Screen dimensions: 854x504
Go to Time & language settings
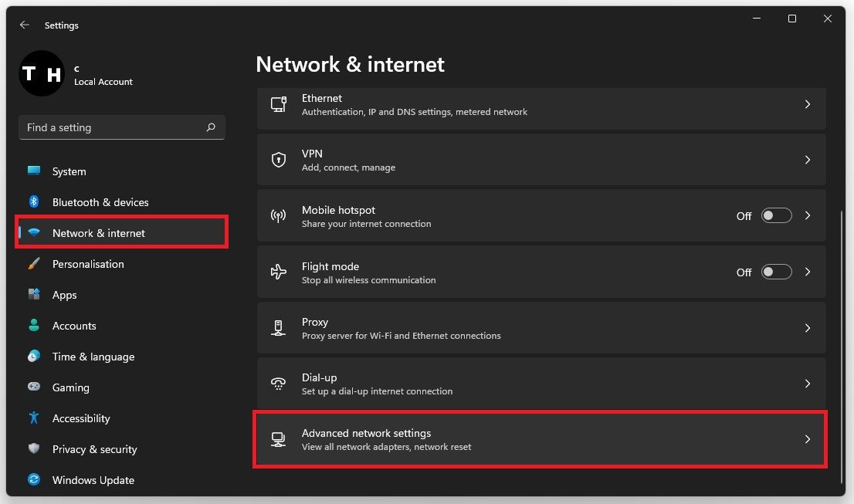click(93, 357)
